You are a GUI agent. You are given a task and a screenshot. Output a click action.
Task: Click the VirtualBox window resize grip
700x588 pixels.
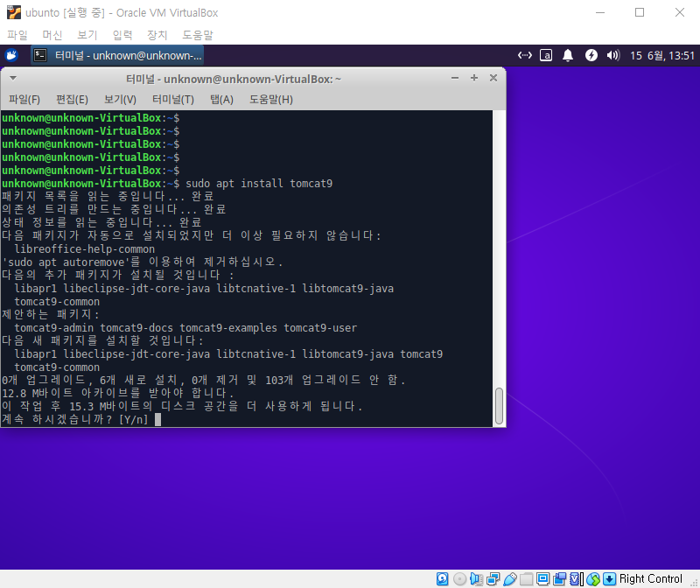(x=694, y=582)
